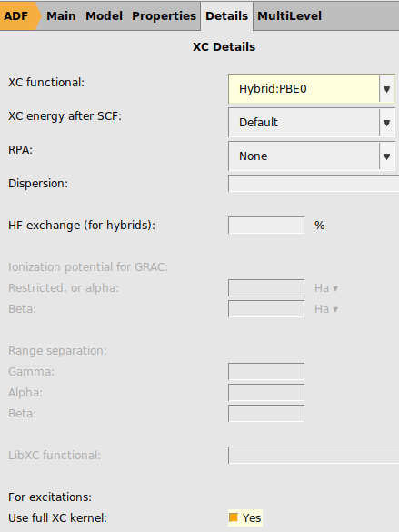Viewport: 399px width, 532px height.
Task: Open the MultiLevel tab
Action: (x=290, y=16)
